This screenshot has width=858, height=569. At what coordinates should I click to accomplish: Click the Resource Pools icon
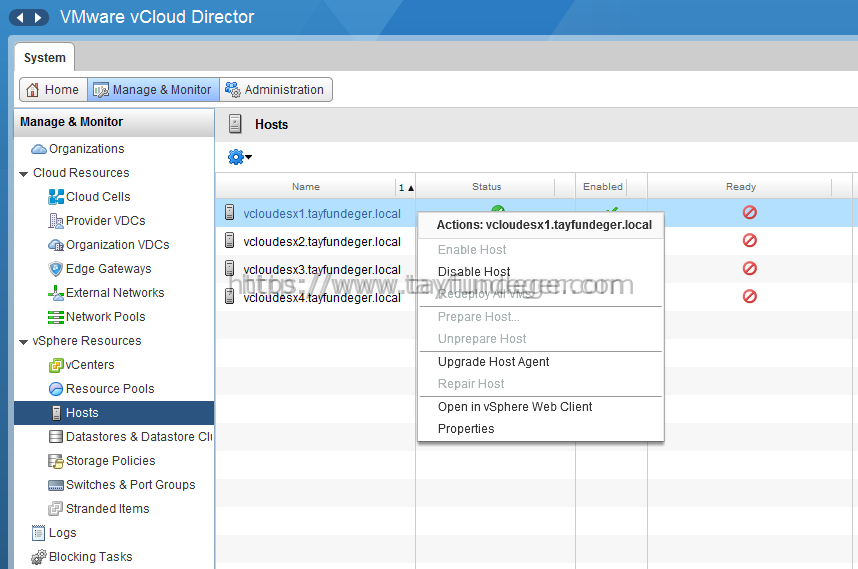[x=56, y=389]
